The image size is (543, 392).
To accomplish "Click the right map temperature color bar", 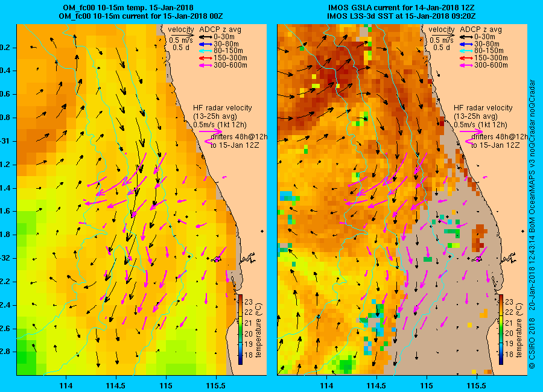I will coord(501,329).
